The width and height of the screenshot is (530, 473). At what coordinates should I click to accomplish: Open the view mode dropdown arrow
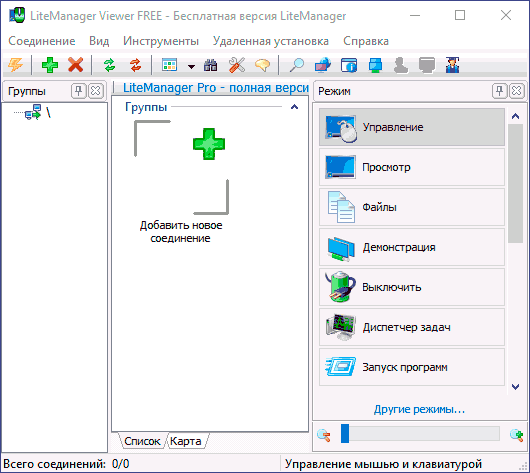point(191,66)
